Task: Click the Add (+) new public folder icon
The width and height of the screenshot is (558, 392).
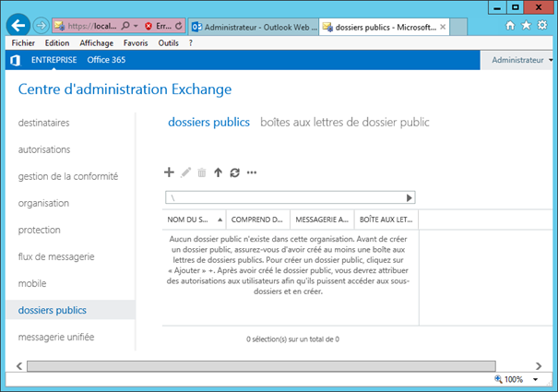Action: point(169,172)
